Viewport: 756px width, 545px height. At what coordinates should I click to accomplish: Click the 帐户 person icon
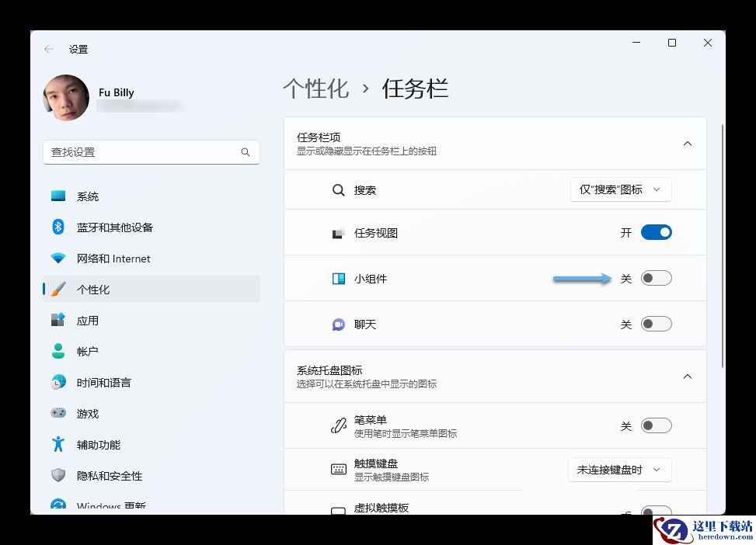58,351
